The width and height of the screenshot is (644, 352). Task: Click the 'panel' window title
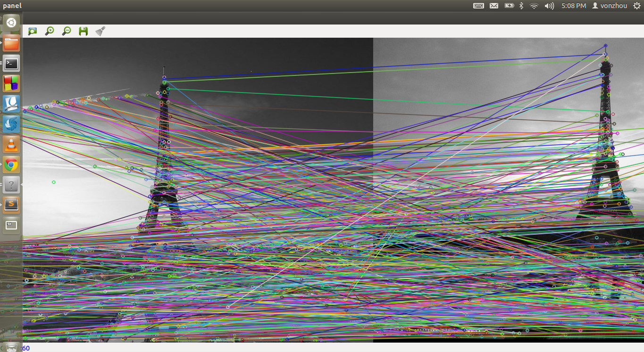click(12, 6)
